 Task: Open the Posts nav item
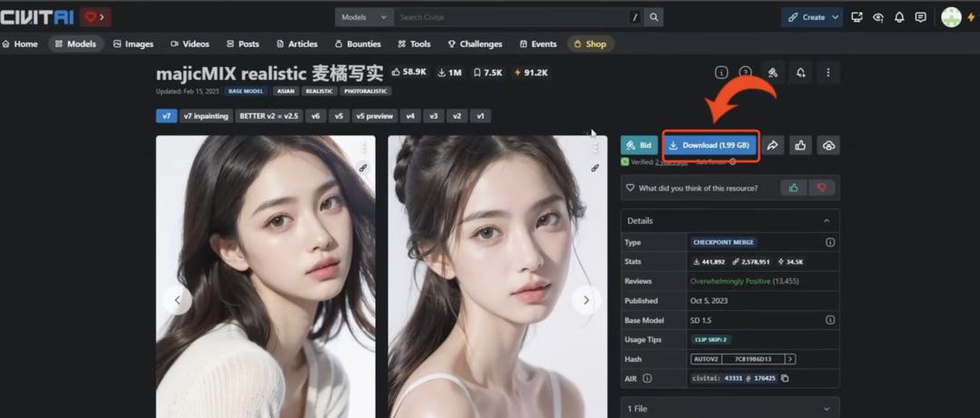242,44
